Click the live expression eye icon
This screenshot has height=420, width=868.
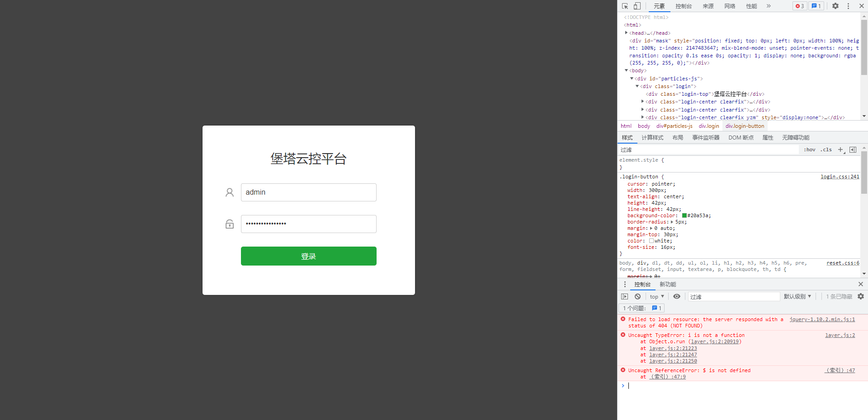[677, 296]
